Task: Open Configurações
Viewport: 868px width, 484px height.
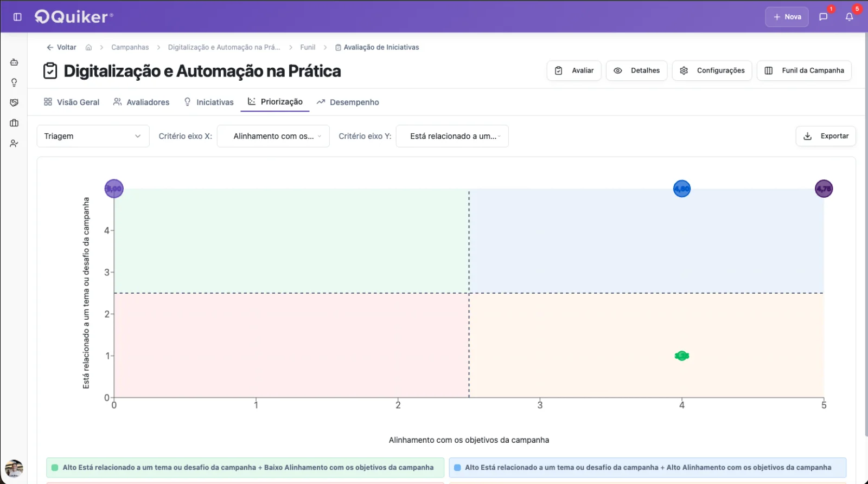Action: pos(712,70)
